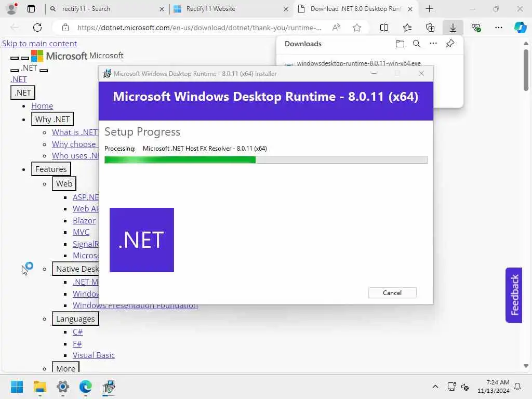Pin the Downloads panel
The width and height of the screenshot is (532, 399).
pos(450,44)
